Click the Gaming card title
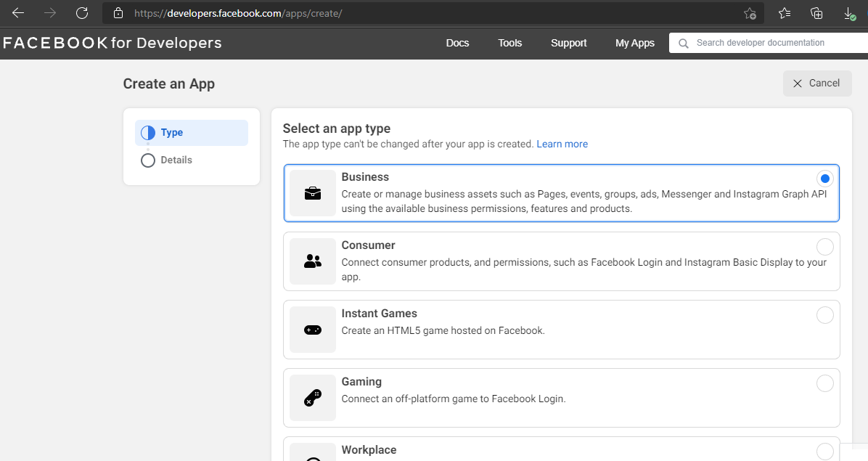 pos(361,382)
